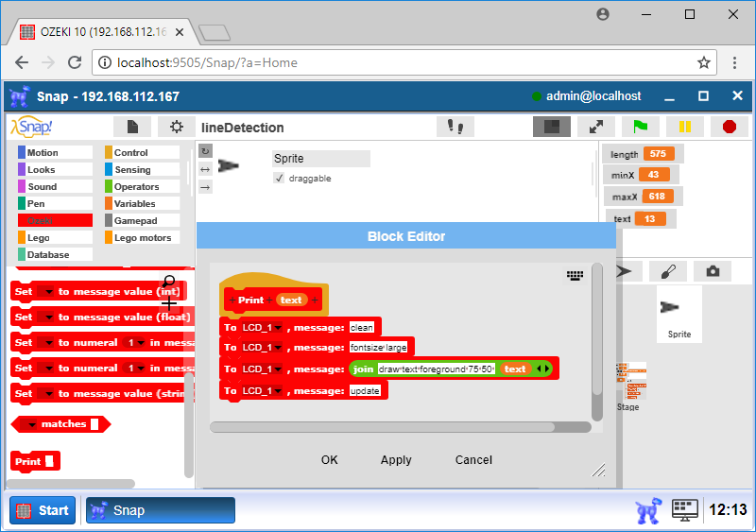Select the Variables palette category
The height and width of the screenshot is (532, 756).
143,203
